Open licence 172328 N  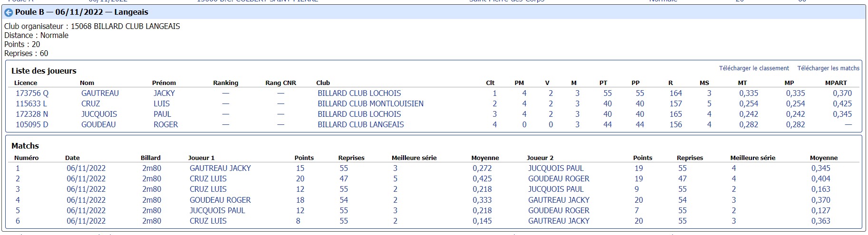(32, 114)
